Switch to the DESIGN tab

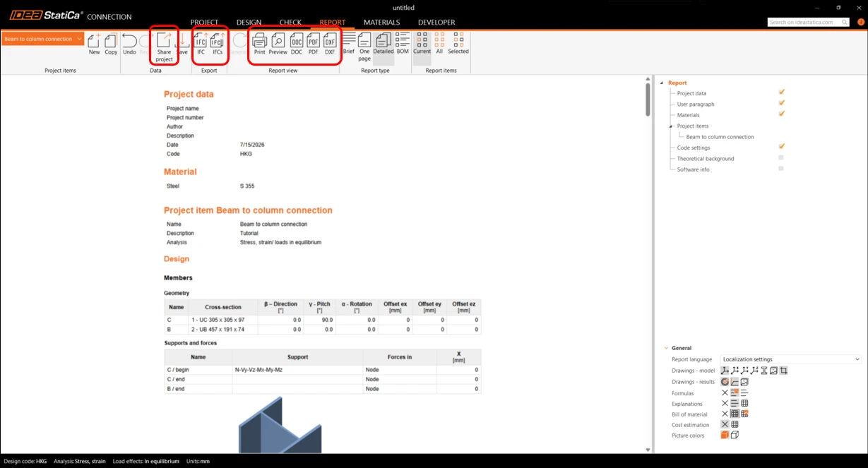249,23
